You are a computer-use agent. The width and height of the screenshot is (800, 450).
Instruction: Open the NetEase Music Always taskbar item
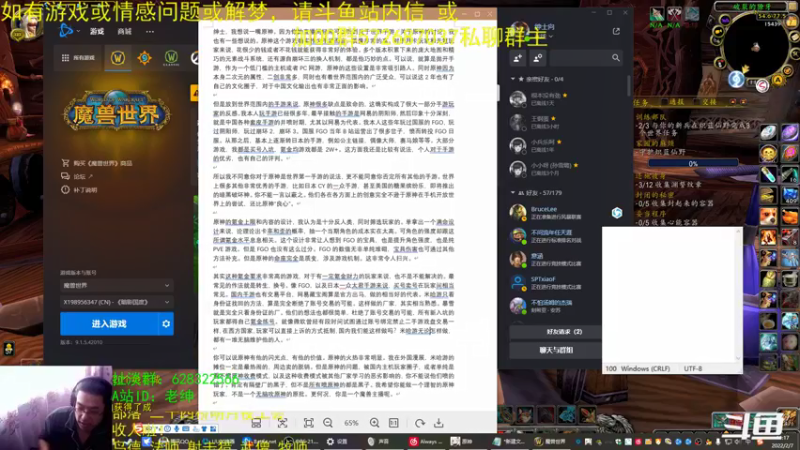coord(426,442)
